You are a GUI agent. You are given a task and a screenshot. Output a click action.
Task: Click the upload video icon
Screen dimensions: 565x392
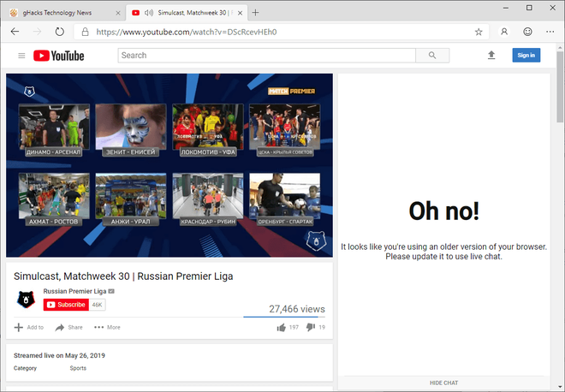(x=491, y=56)
